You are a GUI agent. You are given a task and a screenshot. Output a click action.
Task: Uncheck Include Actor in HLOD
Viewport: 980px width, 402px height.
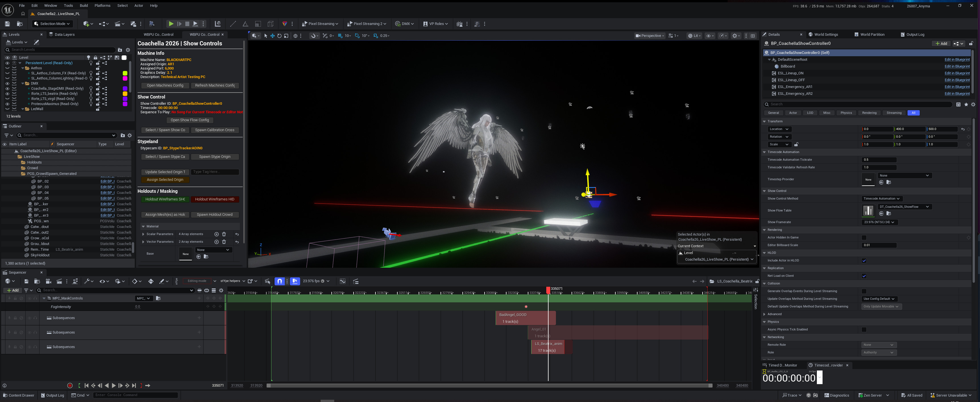pos(863,261)
